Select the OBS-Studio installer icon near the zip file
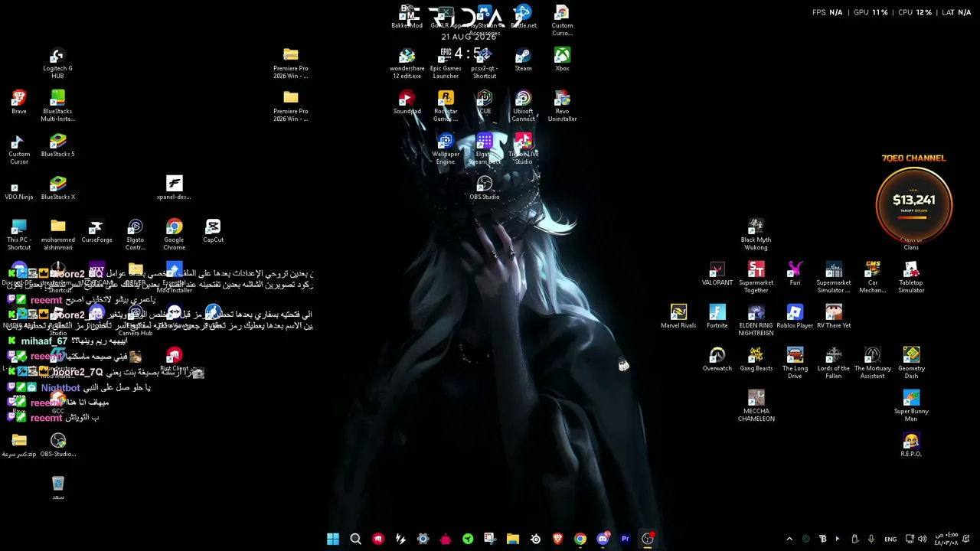 click(x=57, y=445)
